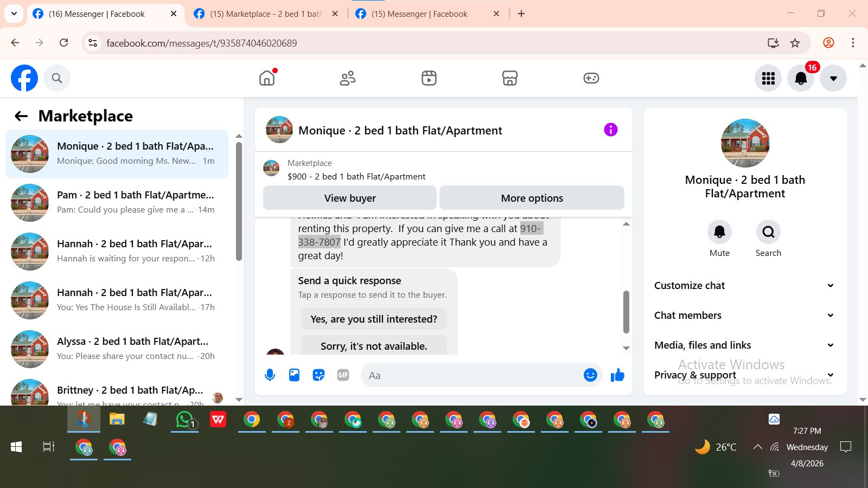The width and height of the screenshot is (868, 488).
Task: View site information icon in address bar
Action: tap(93, 43)
